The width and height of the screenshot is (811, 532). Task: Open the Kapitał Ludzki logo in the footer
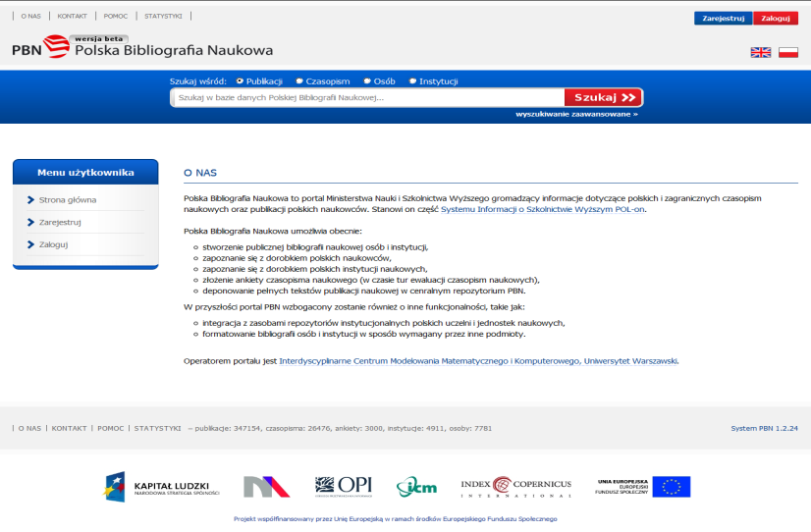coord(161,487)
